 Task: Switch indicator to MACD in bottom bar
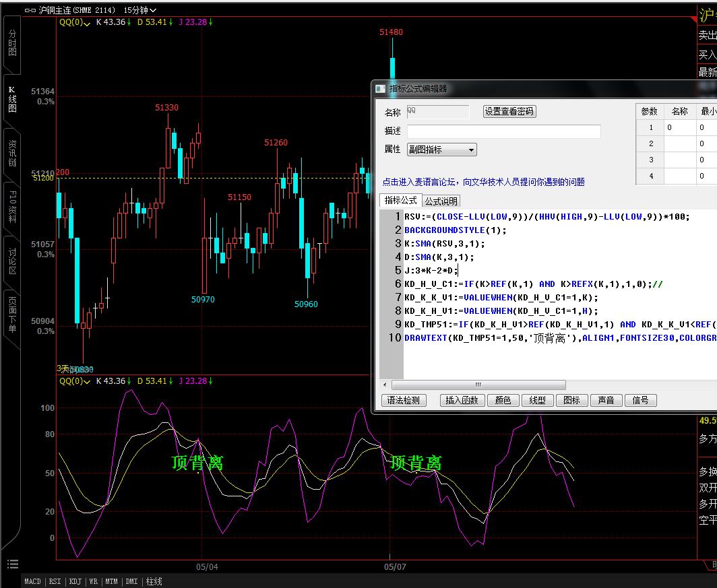(x=32, y=581)
